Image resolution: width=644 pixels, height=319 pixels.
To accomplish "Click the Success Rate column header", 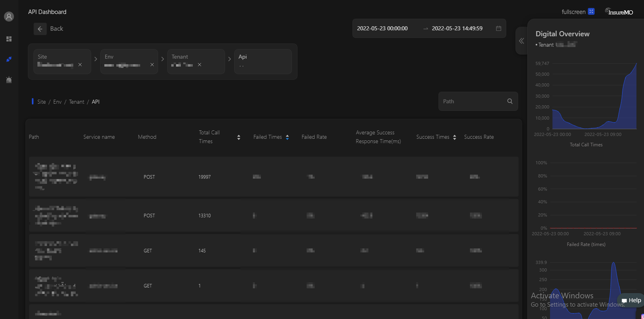I will (x=479, y=137).
